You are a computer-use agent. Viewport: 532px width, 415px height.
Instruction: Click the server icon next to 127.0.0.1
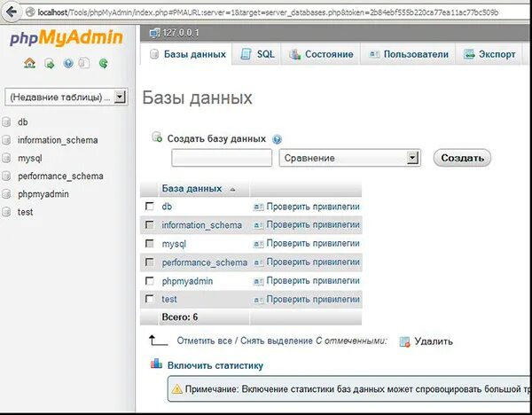[154, 33]
